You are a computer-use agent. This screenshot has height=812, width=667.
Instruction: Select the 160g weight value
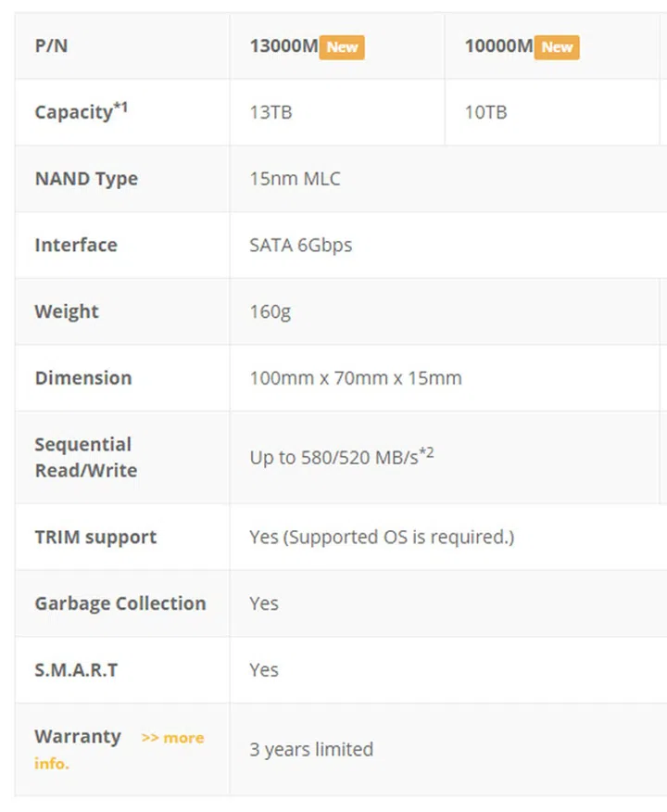pyautogui.click(x=270, y=311)
